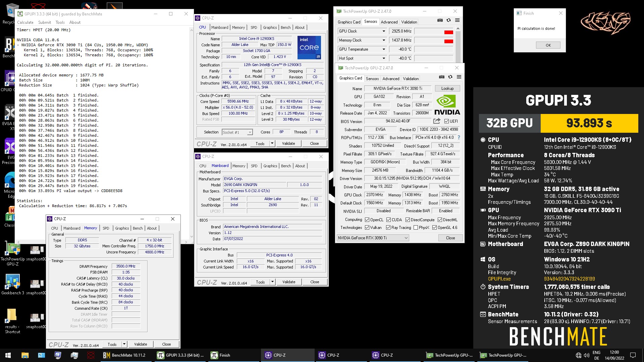
Task: Click OK in the Finish dialog
Action: (548, 45)
